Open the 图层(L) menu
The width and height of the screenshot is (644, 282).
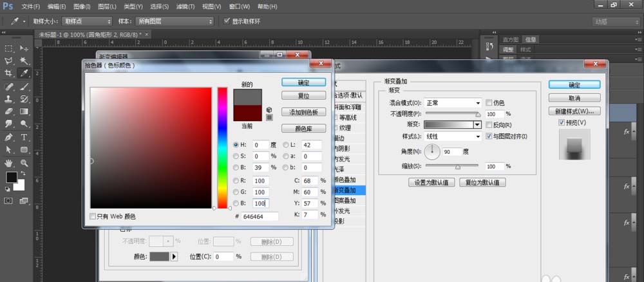coord(108,6)
